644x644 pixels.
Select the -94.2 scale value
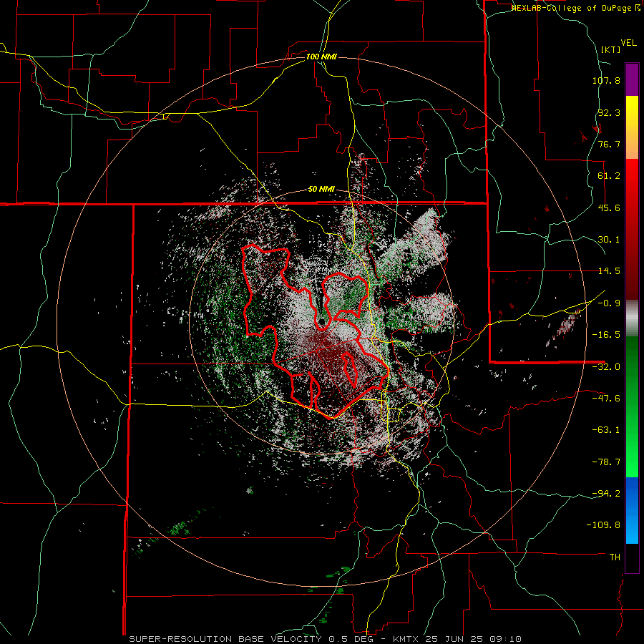pos(606,493)
